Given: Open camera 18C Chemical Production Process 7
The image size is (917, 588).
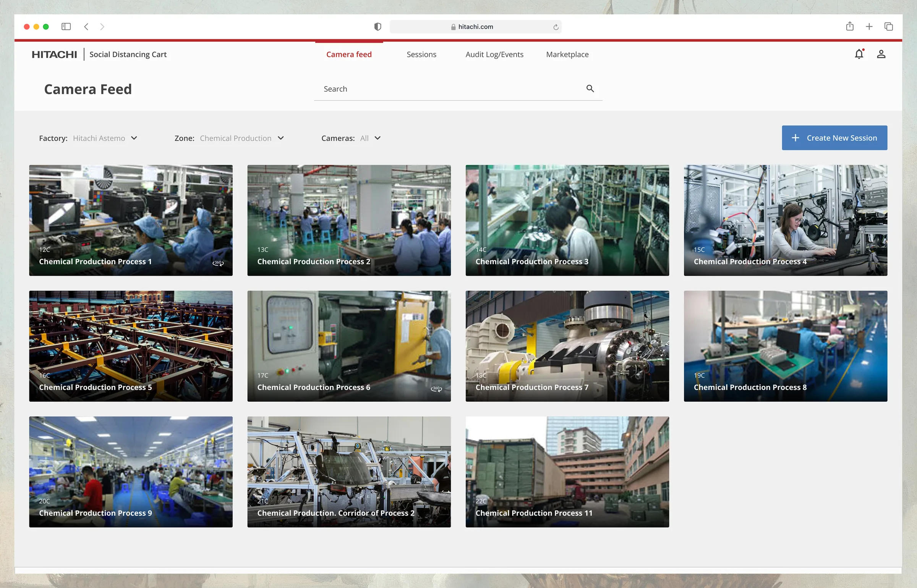Looking at the screenshot, I should click(567, 346).
